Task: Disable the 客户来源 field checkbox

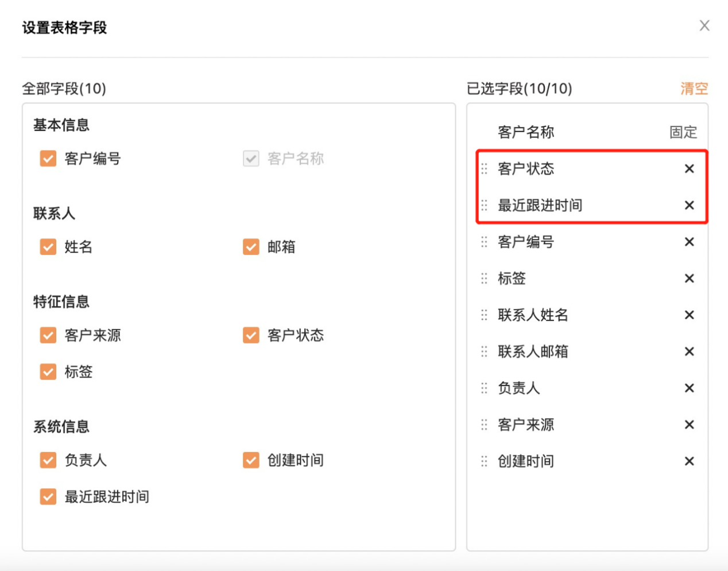Action: [x=47, y=335]
